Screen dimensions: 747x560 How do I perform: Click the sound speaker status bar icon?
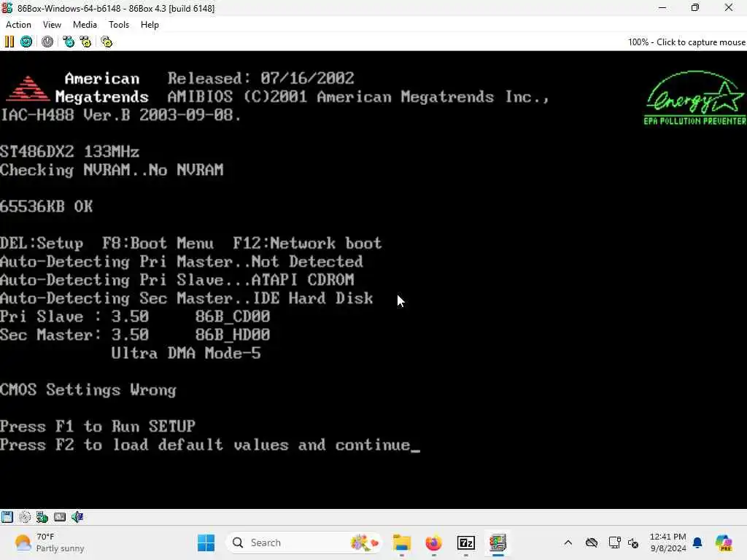[x=77, y=517]
